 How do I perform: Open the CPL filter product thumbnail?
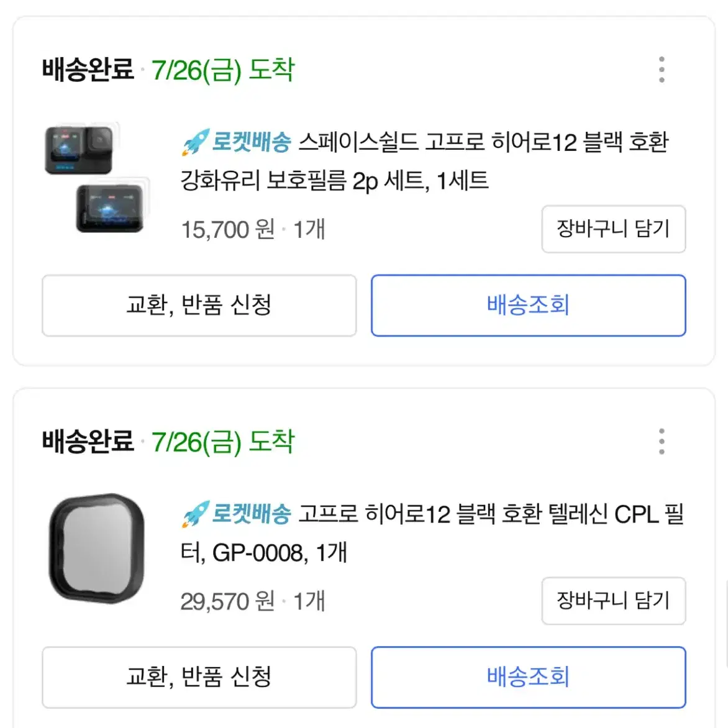pos(96,548)
